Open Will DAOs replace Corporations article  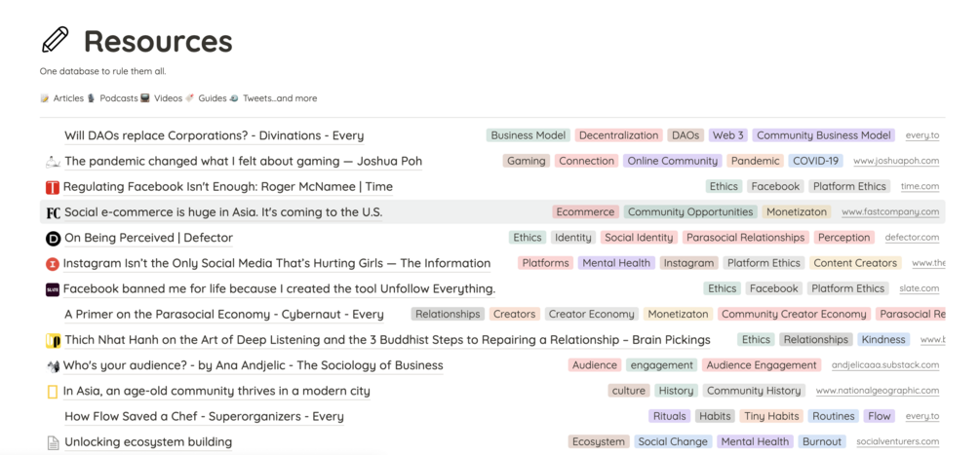pos(214,135)
